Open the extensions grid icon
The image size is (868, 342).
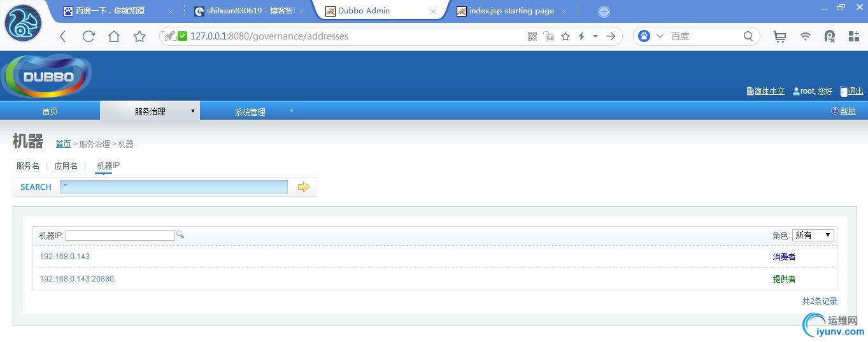[855, 36]
